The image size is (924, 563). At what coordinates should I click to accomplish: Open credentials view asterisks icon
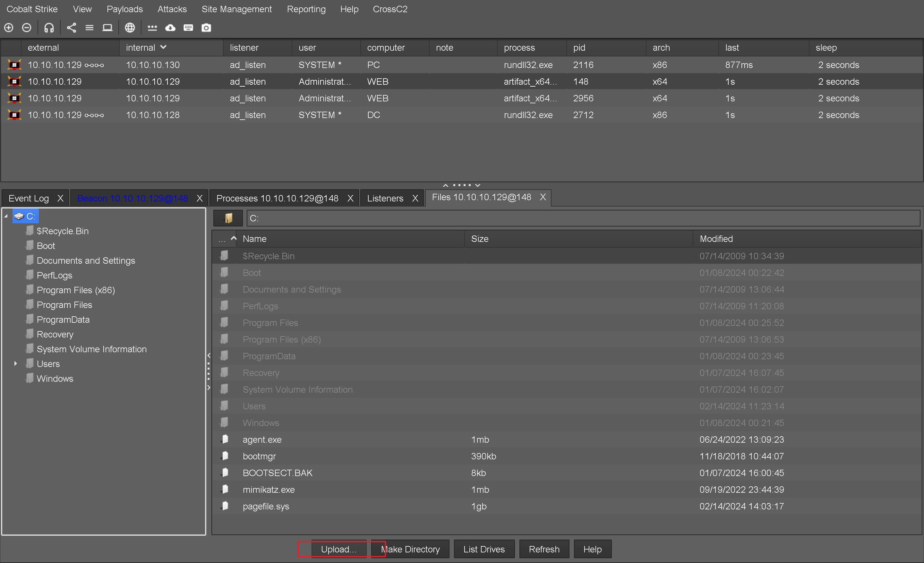click(x=152, y=28)
